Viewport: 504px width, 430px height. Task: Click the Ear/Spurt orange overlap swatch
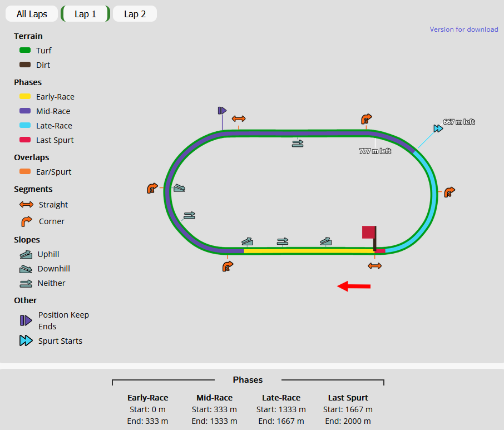25,172
